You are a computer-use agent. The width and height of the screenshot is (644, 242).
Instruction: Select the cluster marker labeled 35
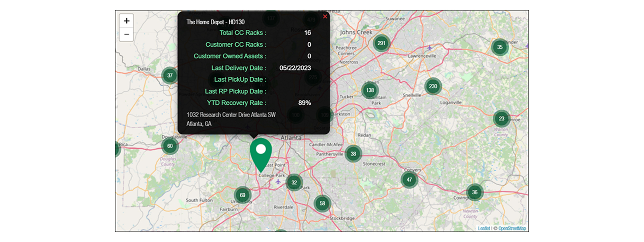click(500, 47)
